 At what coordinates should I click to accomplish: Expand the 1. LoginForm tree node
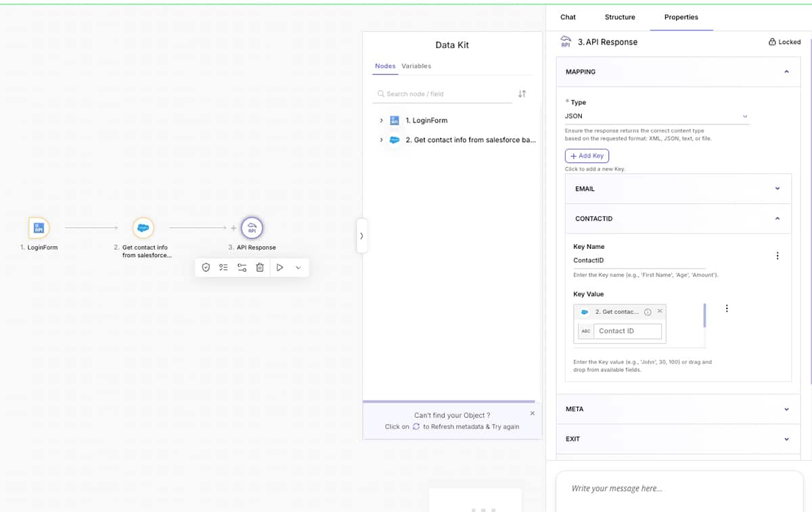pyautogui.click(x=382, y=120)
